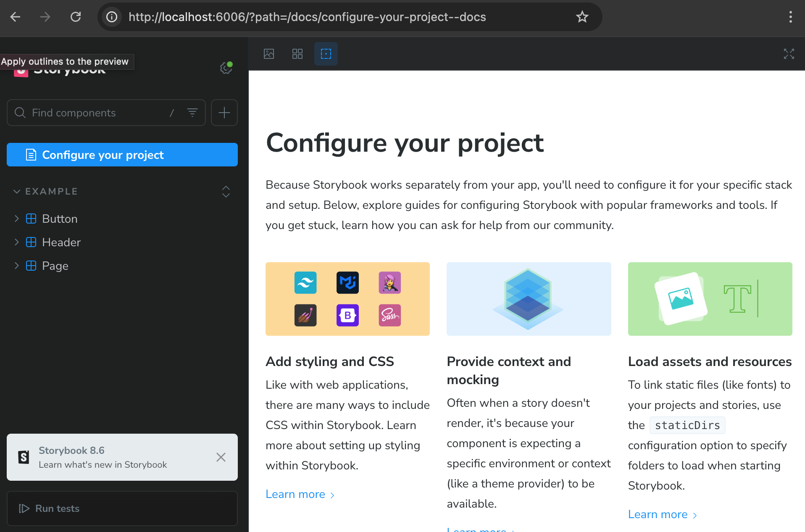Reload the page in the browser
Image resolution: width=805 pixels, height=532 pixels.
[76, 17]
